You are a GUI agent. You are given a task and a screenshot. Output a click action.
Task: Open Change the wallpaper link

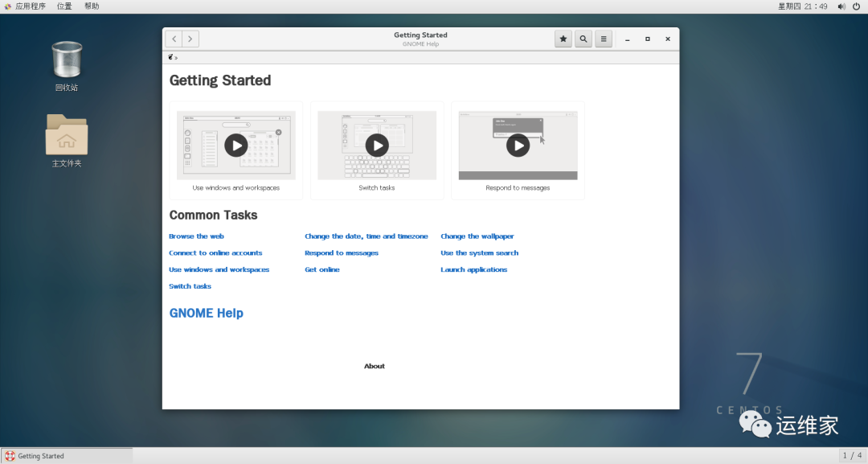[x=477, y=236]
